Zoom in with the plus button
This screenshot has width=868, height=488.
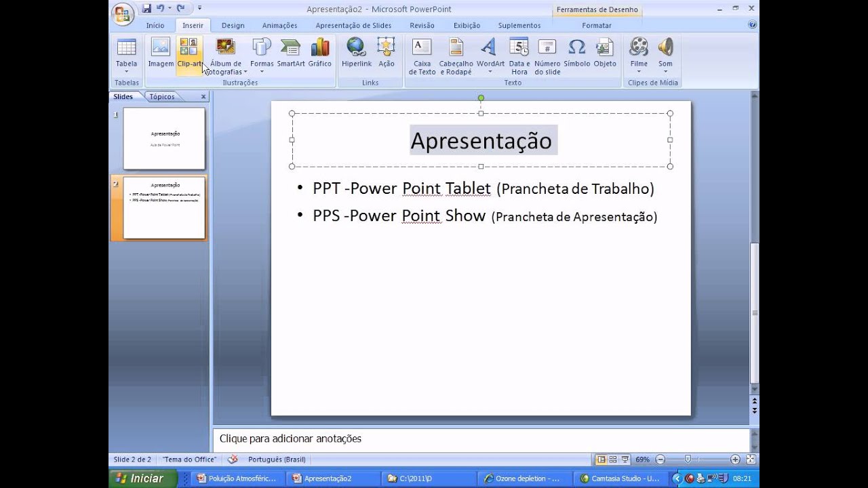pos(735,460)
